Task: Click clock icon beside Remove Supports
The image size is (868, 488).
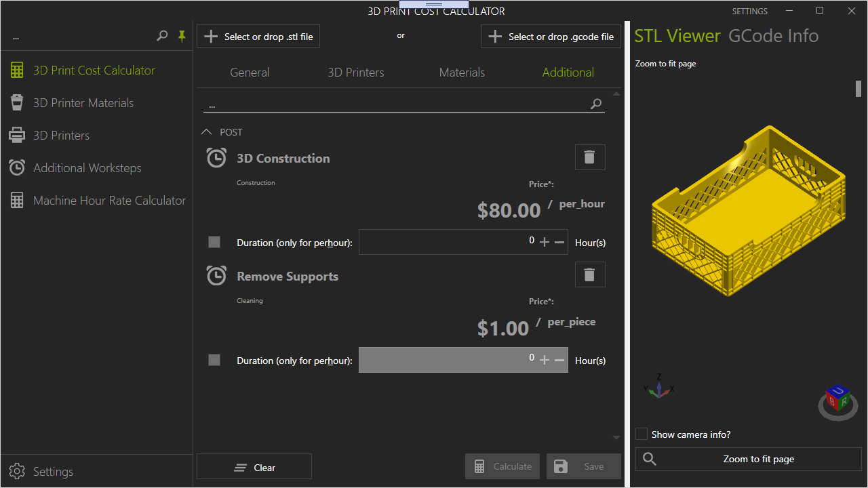Action: point(216,276)
